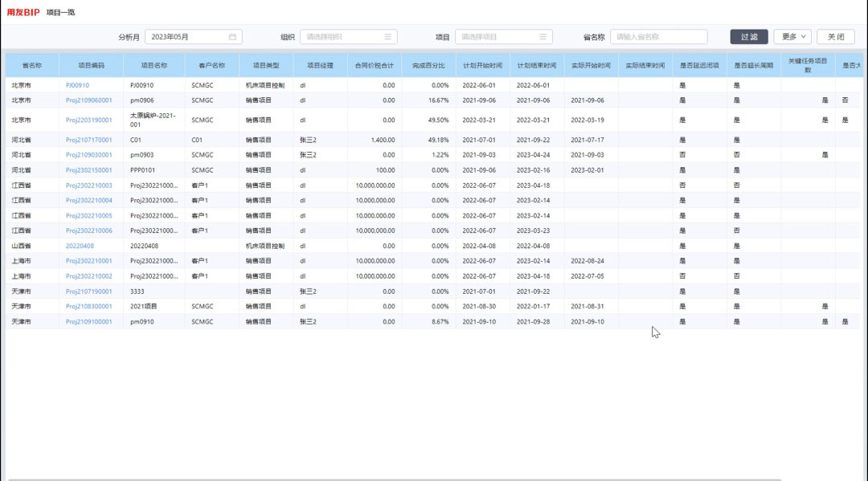Open project link Proj2109100001
The height and width of the screenshot is (481, 868).
pos(88,322)
